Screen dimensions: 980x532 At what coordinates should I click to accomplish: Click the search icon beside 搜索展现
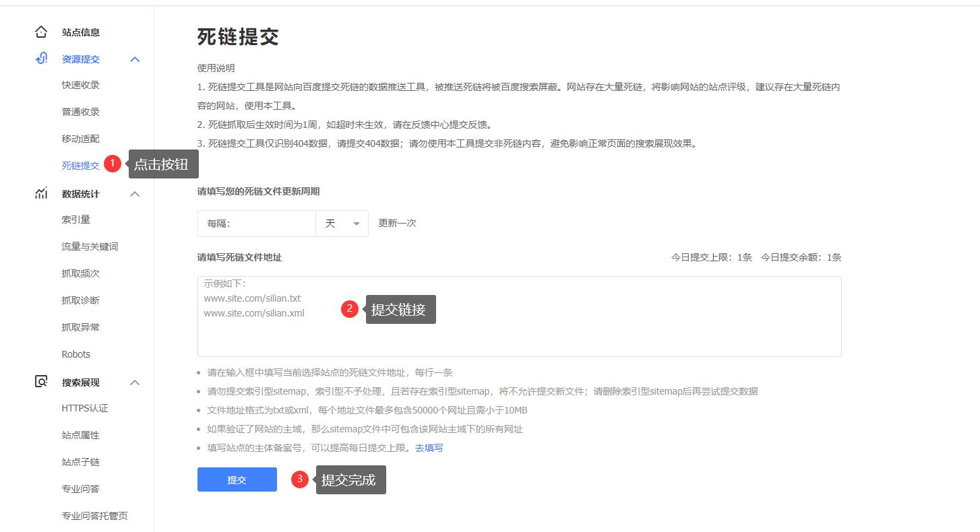pos(41,382)
